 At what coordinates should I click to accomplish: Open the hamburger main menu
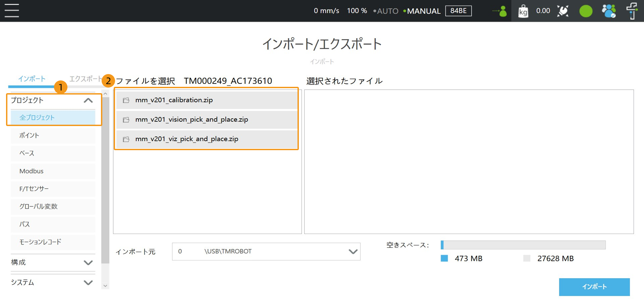tap(12, 11)
